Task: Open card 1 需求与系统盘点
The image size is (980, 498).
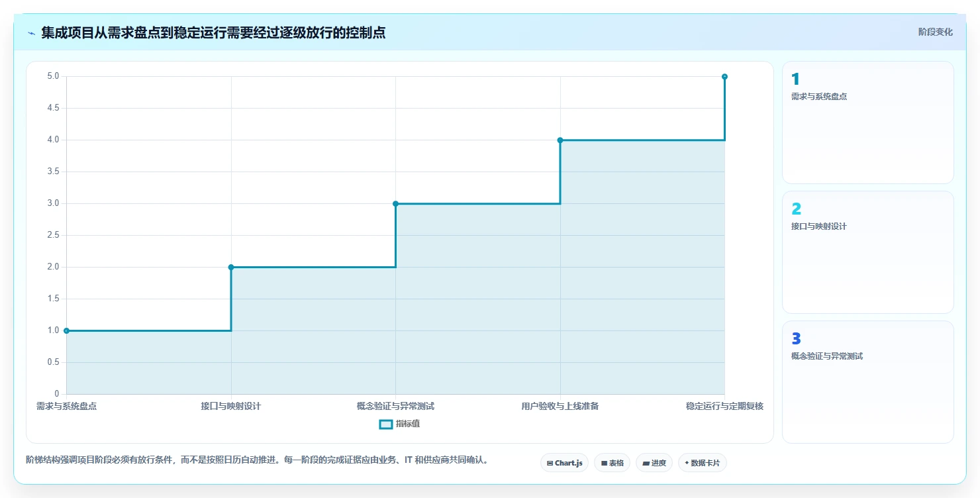Action: 868,123
